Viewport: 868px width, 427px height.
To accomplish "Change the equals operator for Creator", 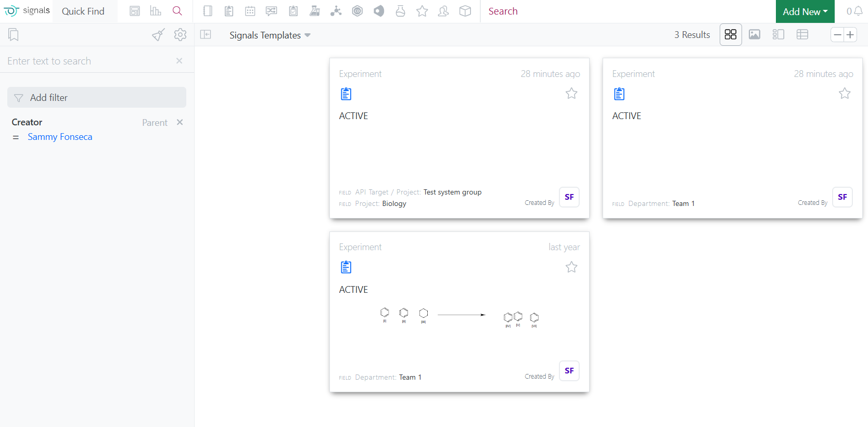I will click(x=16, y=137).
